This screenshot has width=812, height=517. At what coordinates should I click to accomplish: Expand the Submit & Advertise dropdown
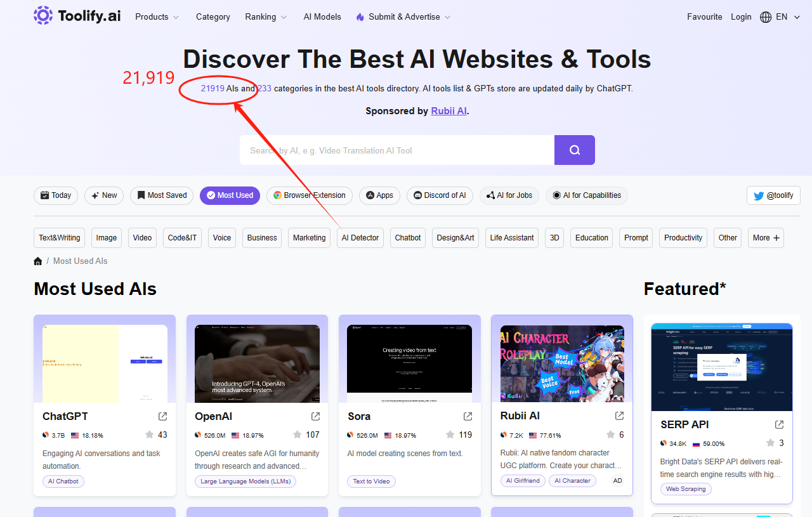click(403, 17)
